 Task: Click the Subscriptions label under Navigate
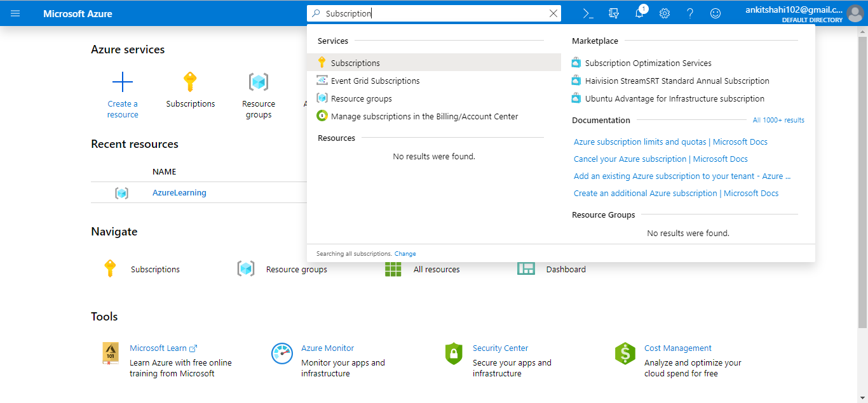pos(155,270)
